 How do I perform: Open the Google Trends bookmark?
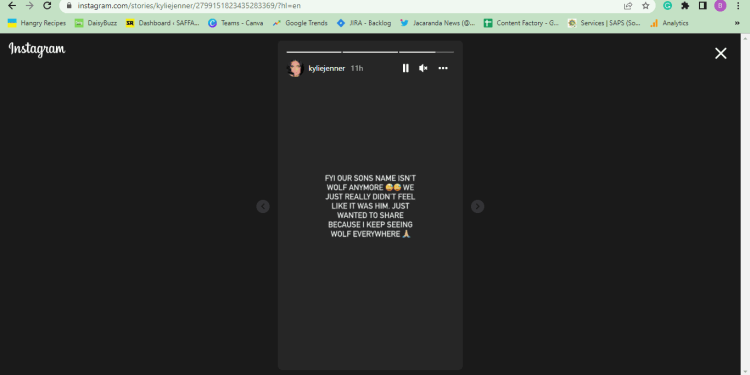click(x=300, y=23)
